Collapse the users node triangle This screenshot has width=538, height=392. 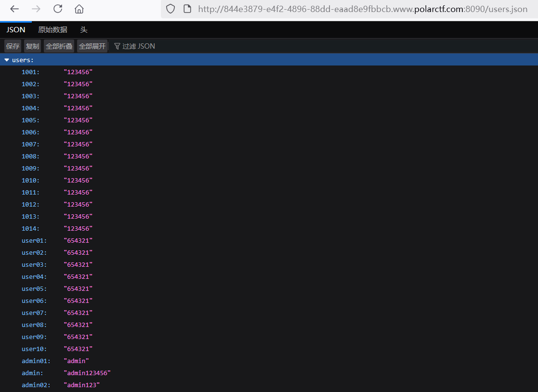[7, 60]
